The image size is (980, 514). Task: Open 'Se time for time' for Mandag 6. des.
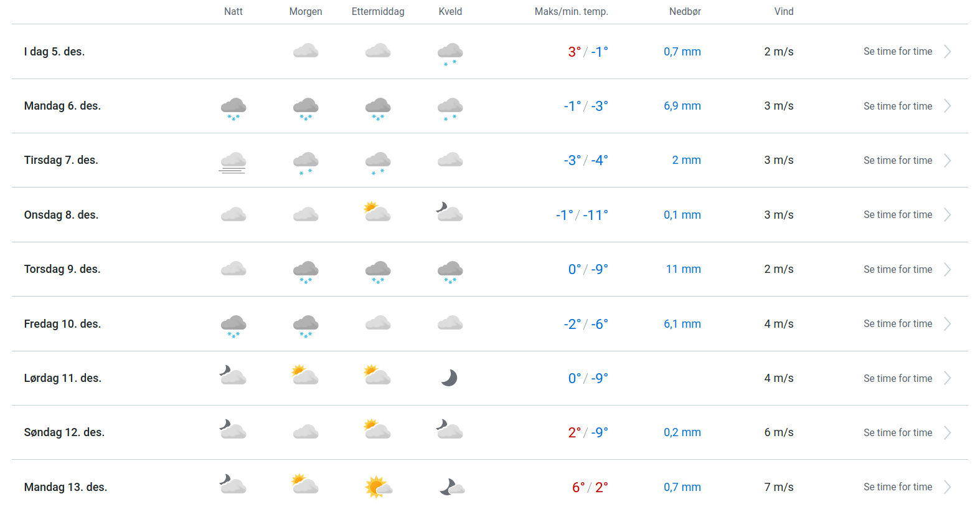[897, 107]
